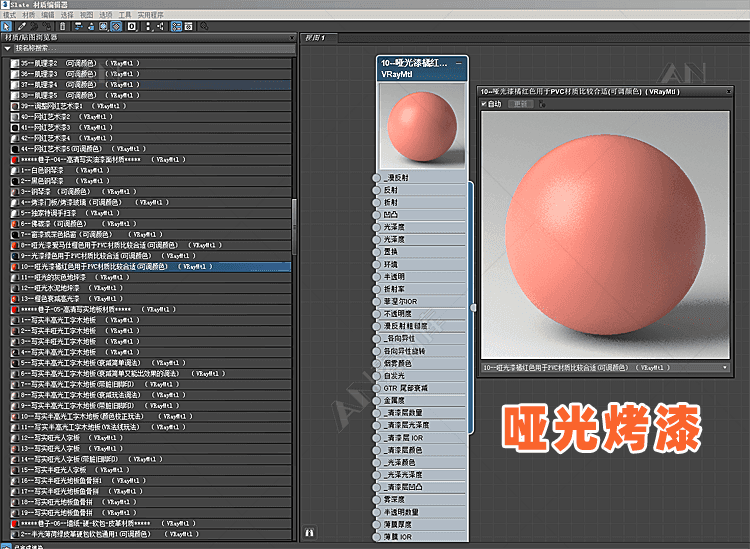Toggle the Material/Map Browser panel icon
Image resolution: width=750 pixels, height=549 pixels.
[176, 26]
